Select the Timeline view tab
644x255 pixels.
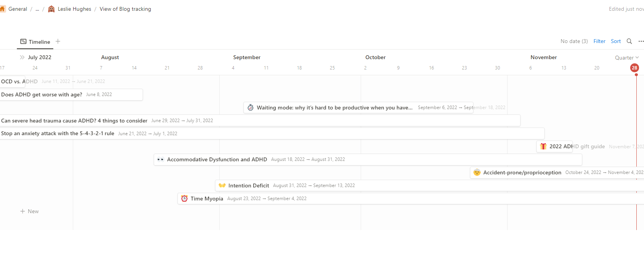point(35,42)
